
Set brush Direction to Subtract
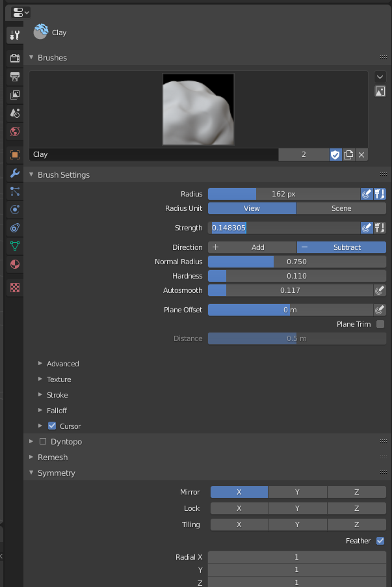341,247
